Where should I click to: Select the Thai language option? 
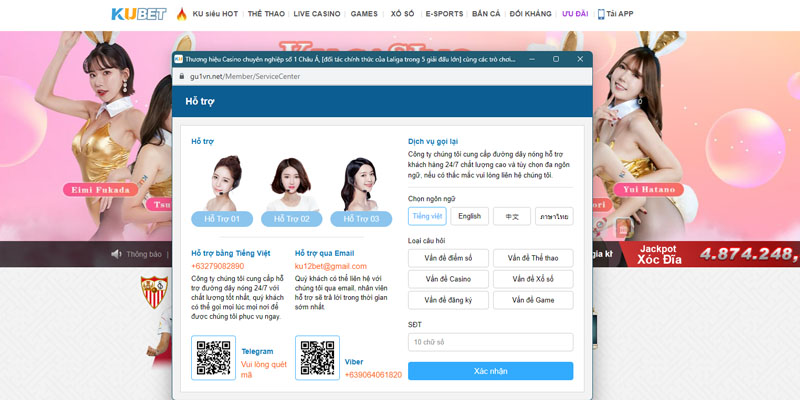tap(554, 216)
